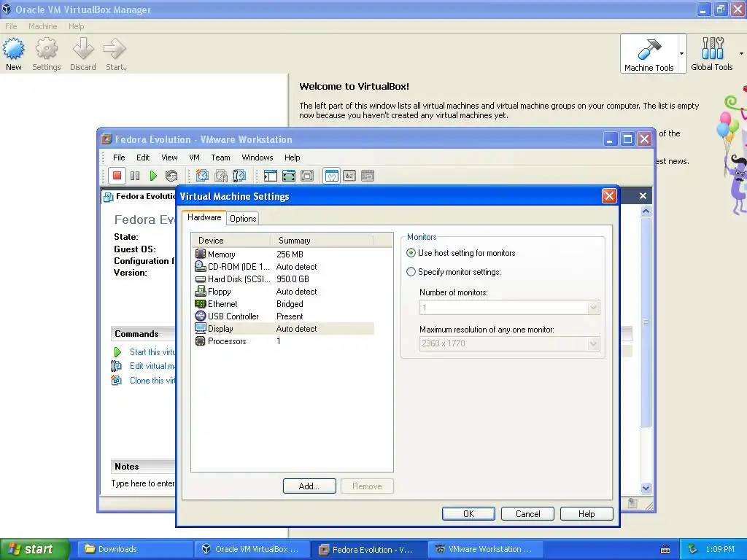Screen dimensions: 747x560
Task: Switch to Oracle VM VirtualBox taskbar button
Action: [251, 549]
